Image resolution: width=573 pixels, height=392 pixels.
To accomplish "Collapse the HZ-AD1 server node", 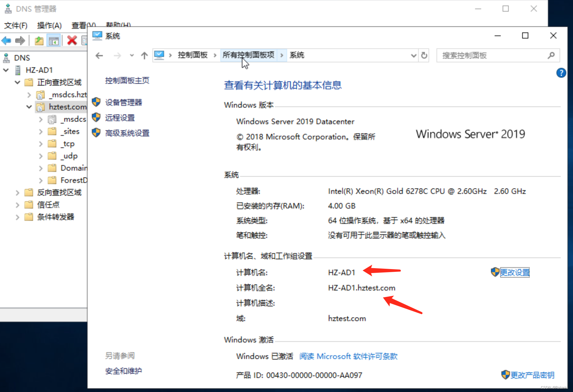I will pyautogui.click(x=6, y=70).
